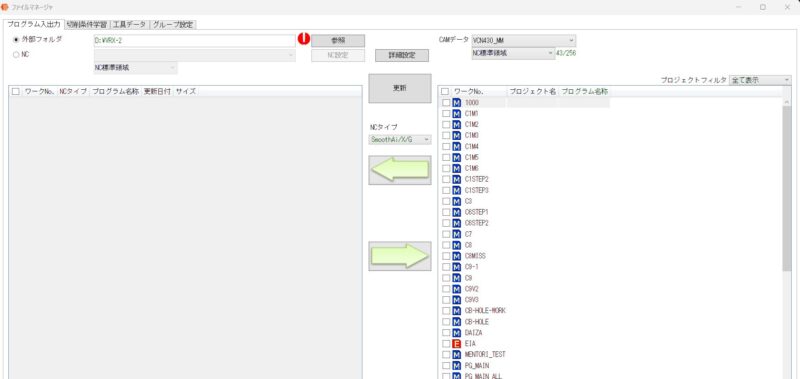
Task: Select the NC radio button
Action: 16,55
